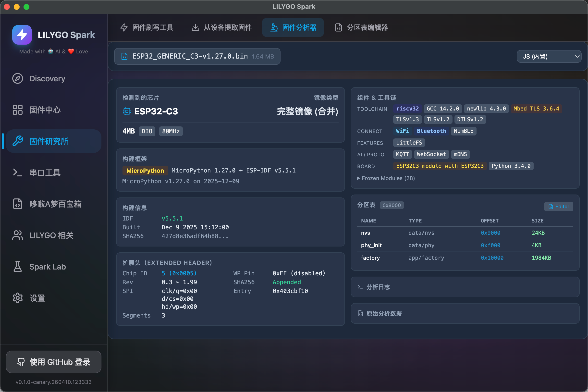Screen dimensions: 588x392
Task: Click the Mbed TLS 3.6.4 tag
Action: [x=536, y=109]
